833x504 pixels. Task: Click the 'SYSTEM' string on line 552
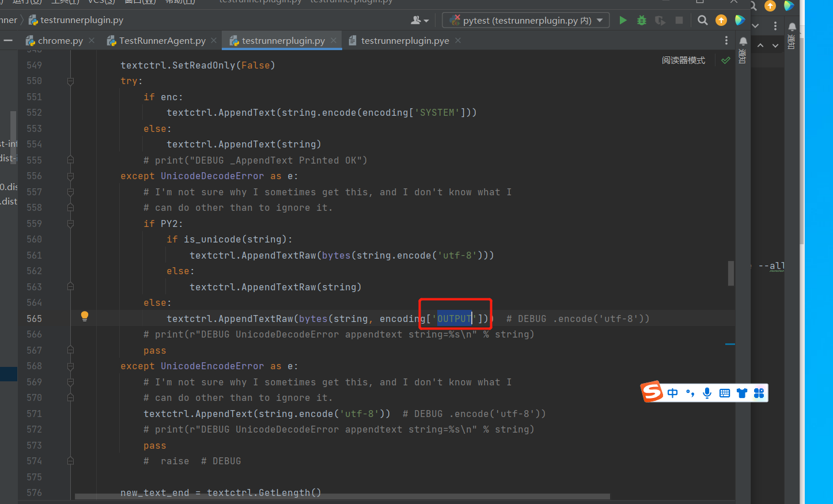[437, 113]
